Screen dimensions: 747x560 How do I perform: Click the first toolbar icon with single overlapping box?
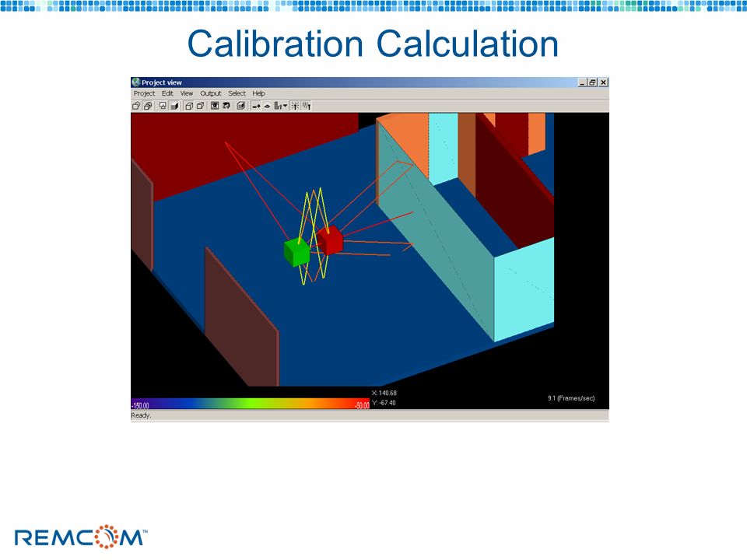[136, 106]
